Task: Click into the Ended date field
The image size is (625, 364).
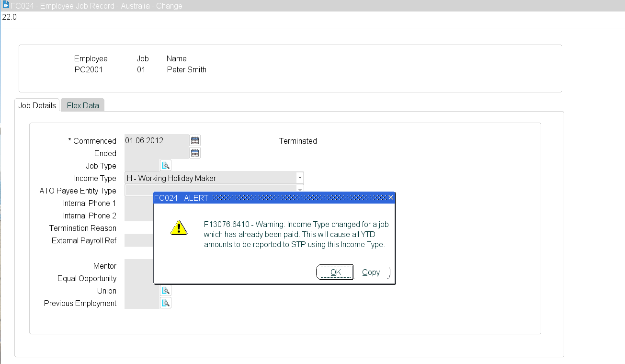Action: tap(156, 153)
